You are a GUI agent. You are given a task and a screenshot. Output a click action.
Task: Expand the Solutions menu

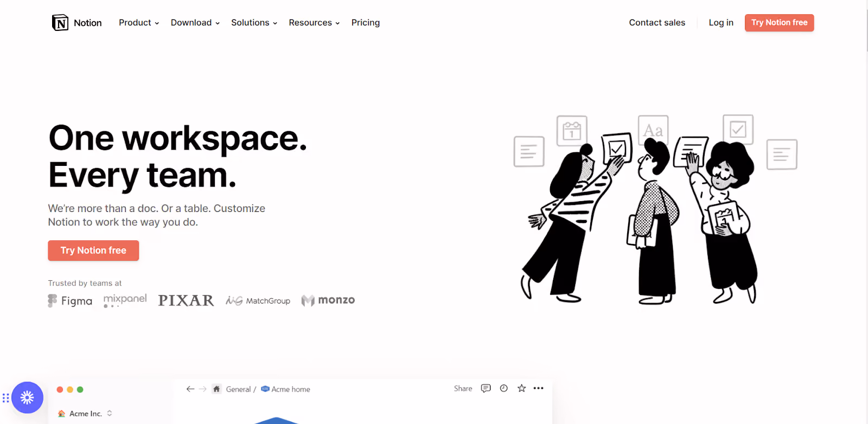254,23
